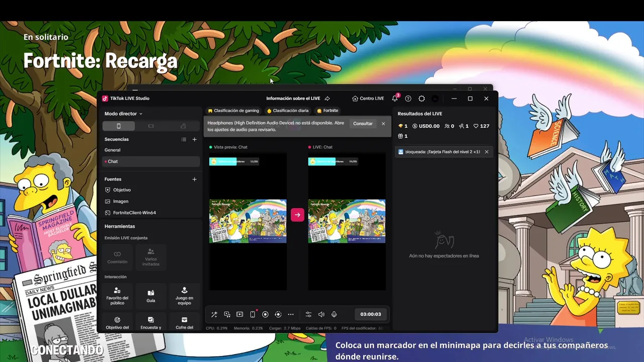Push preview to LIVE with pink arrow
Image resolution: width=644 pixels, height=362 pixels.
click(x=297, y=215)
